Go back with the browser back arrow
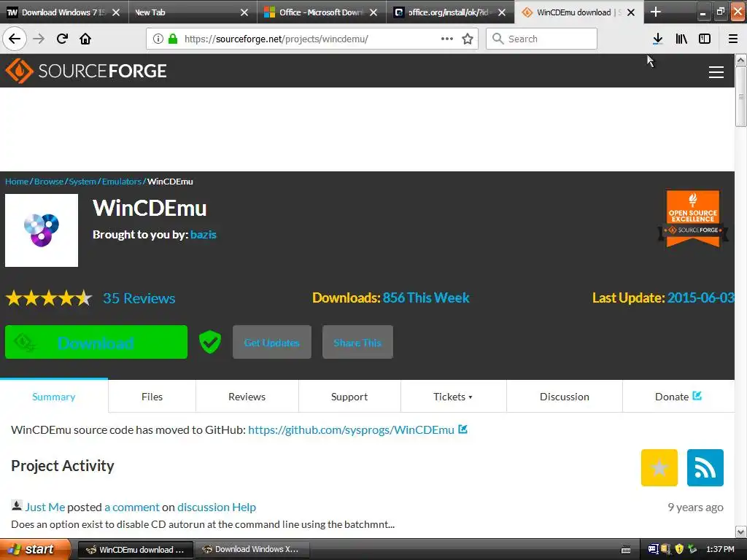Viewport: 747px width, 560px height. click(x=15, y=39)
